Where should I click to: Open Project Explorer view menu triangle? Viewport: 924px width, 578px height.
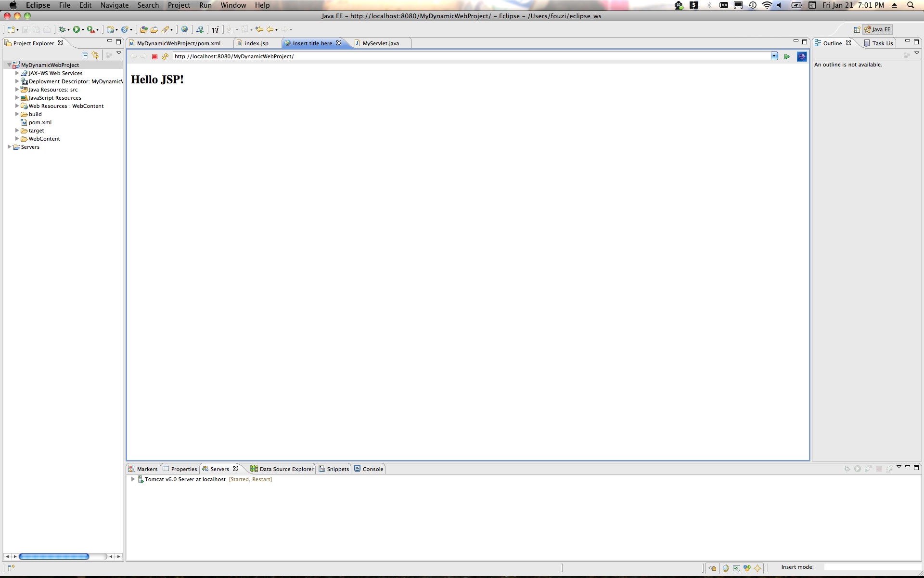[x=119, y=53]
